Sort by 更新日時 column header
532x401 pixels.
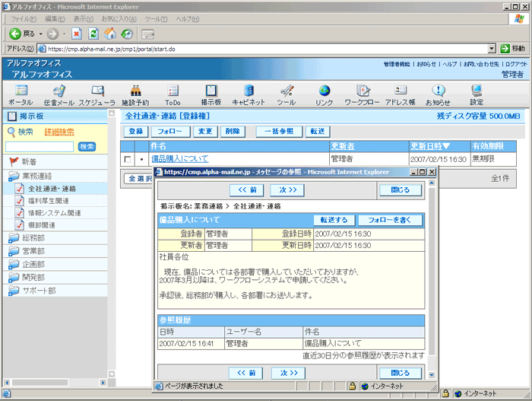[430, 146]
